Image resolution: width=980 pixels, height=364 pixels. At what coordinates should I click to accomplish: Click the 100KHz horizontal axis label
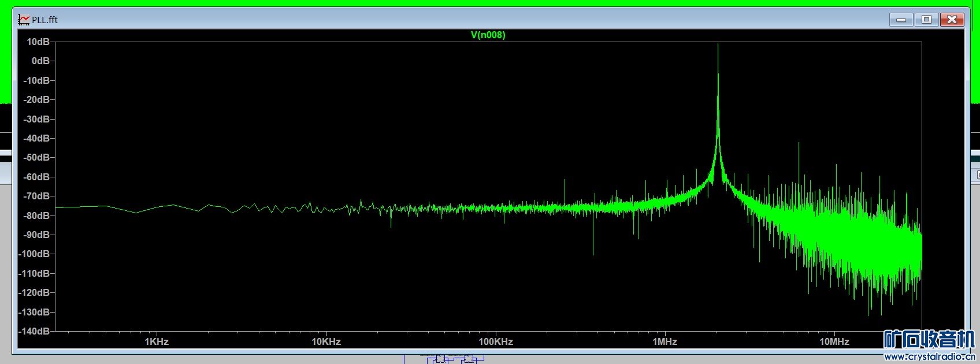coord(496,341)
